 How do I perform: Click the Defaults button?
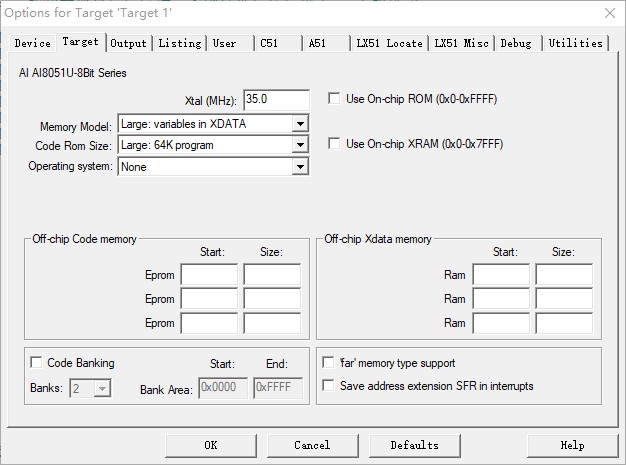pyautogui.click(x=414, y=445)
